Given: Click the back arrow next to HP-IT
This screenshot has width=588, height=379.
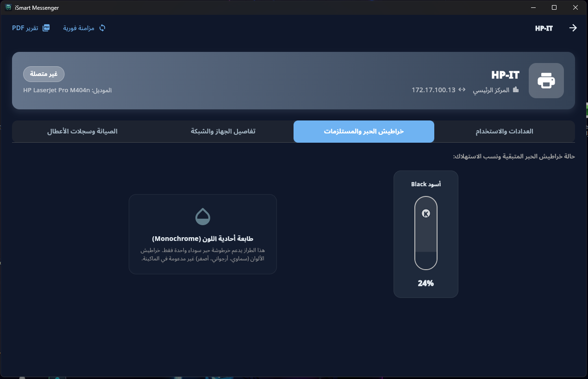Looking at the screenshot, I should point(573,28).
